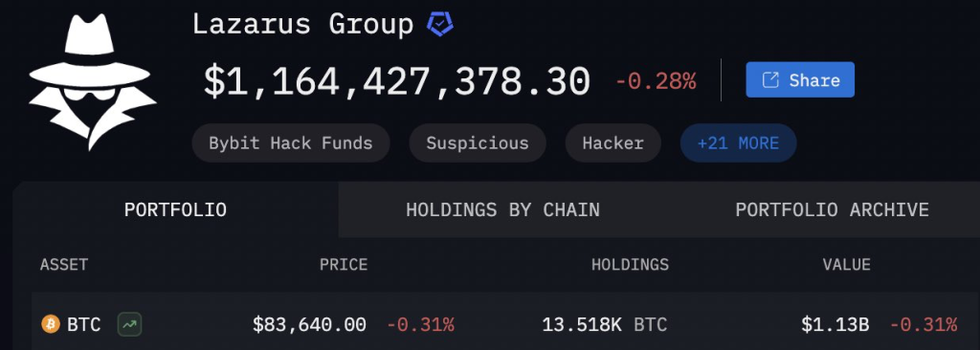Expand the +21 MORE tags chip
Image resolution: width=980 pixels, height=350 pixels.
click(738, 143)
